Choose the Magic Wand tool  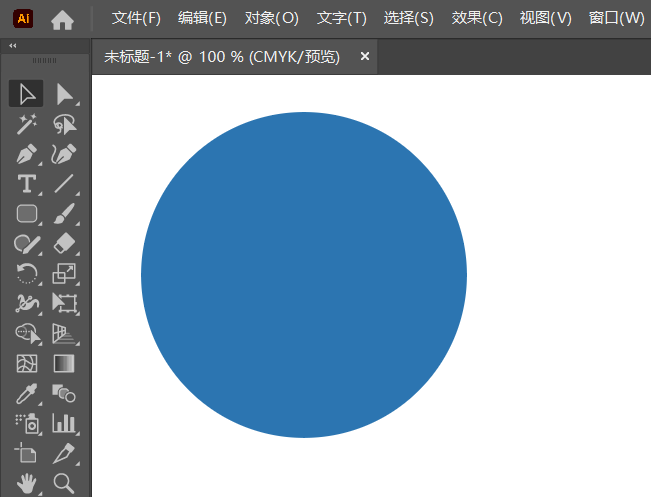26,124
